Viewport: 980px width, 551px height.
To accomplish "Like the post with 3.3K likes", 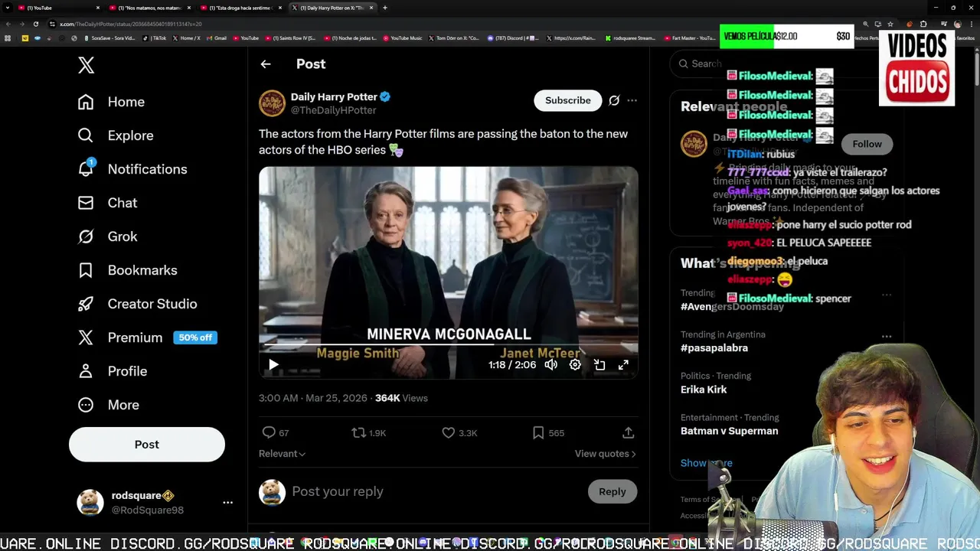I will (459, 433).
